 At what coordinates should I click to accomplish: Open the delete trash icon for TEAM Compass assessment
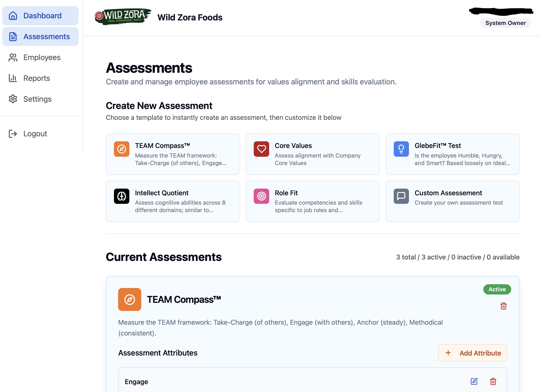pyautogui.click(x=503, y=306)
